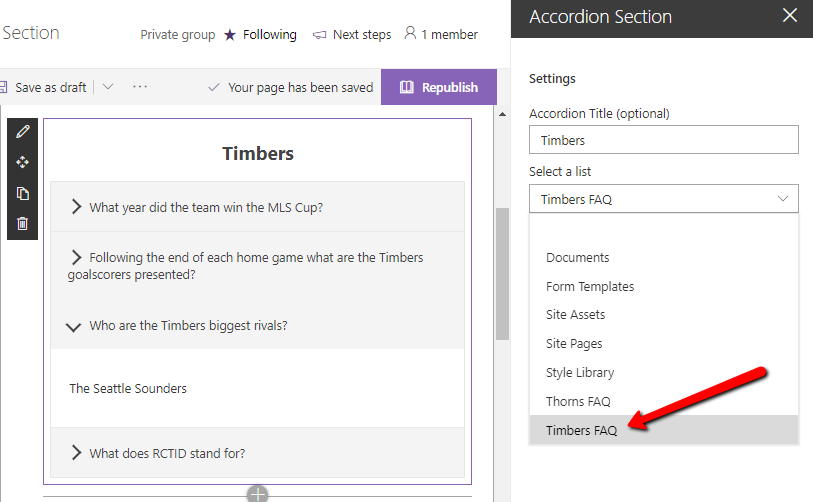Click the Timbers accordion heading
The image size is (813, 502).
click(x=258, y=154)
